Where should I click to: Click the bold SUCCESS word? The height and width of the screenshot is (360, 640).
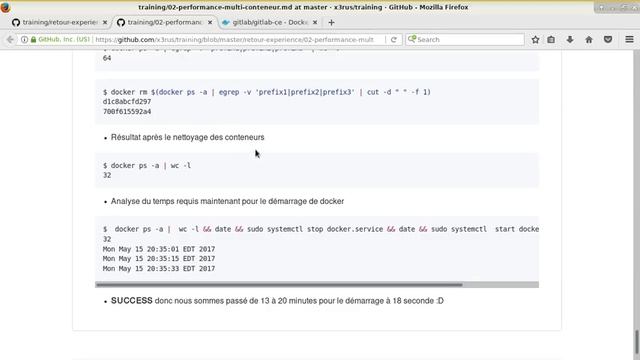pos(131,301)
